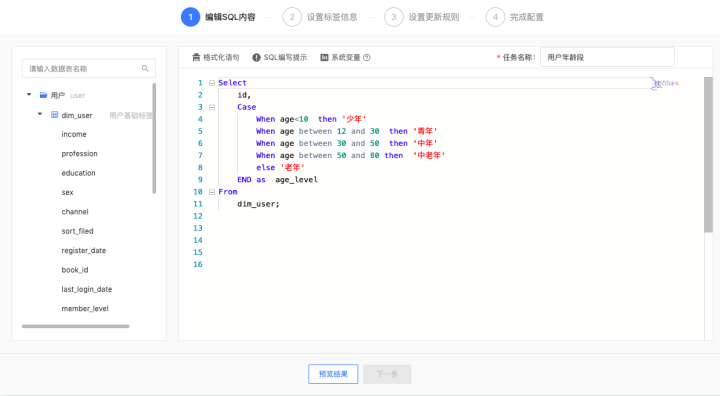Collapse the dim_user table arrow

(x=40, y=114)
